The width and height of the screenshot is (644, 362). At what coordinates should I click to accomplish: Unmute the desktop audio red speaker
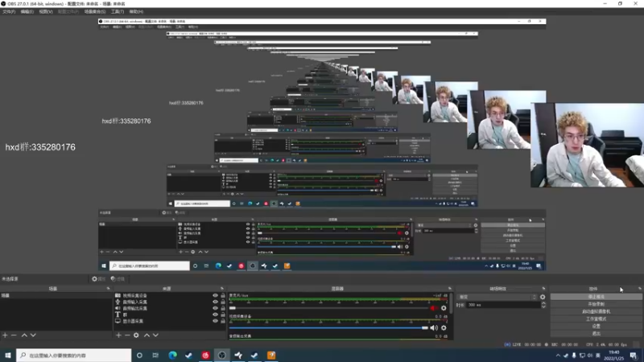click(x=434, y=308)
